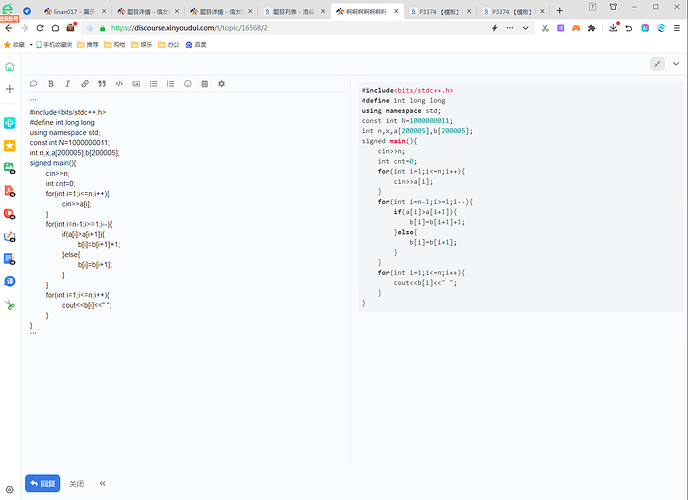The image size is (688, 500).
Task: Insert a numbered list in composer
Action: pos(170,84)
